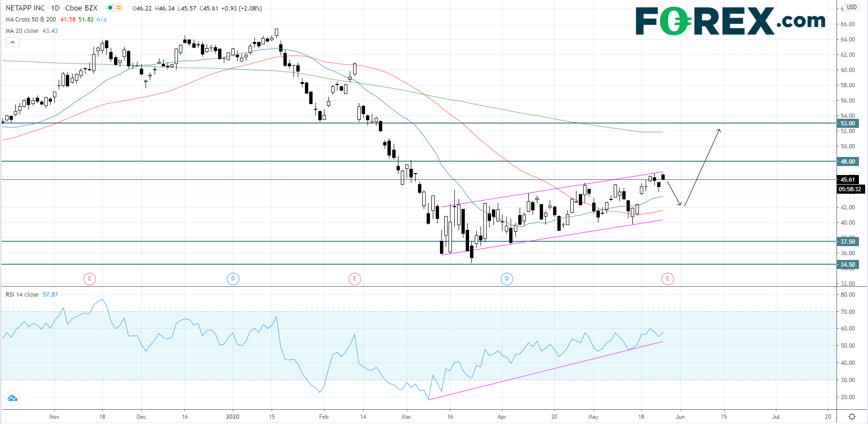Click the dividend D marker above Apr
The height and width of the screenshot is (424, 868).
tap(507, 279)
